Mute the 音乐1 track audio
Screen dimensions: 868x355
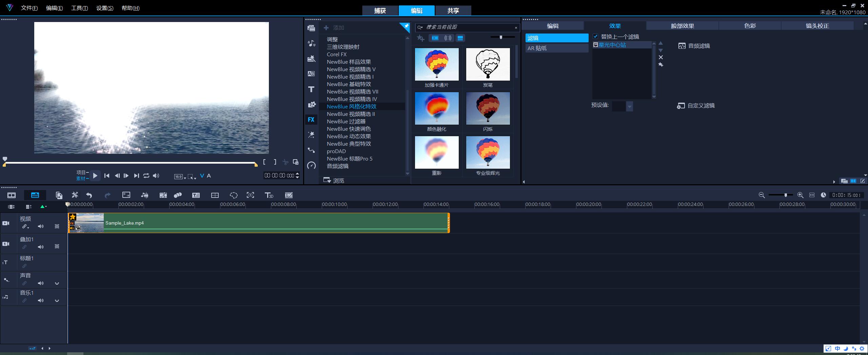coord(41,300)
